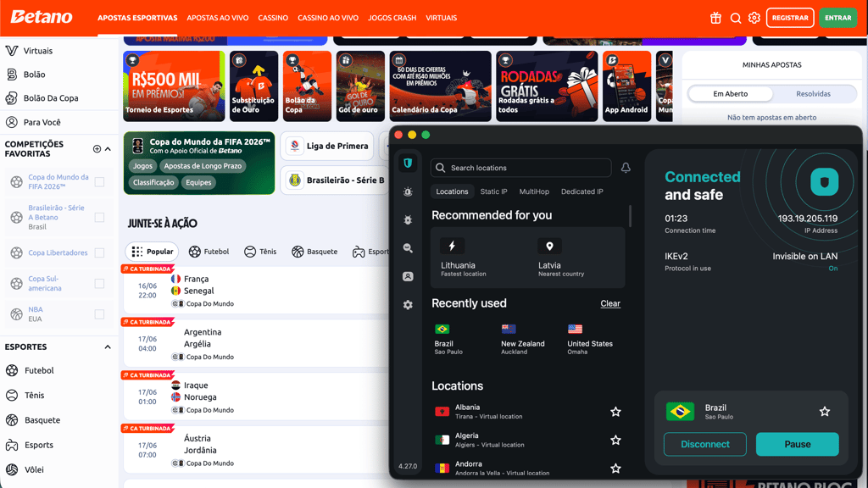Switch to Dedicated IP tab

click(x=581, y=191)
